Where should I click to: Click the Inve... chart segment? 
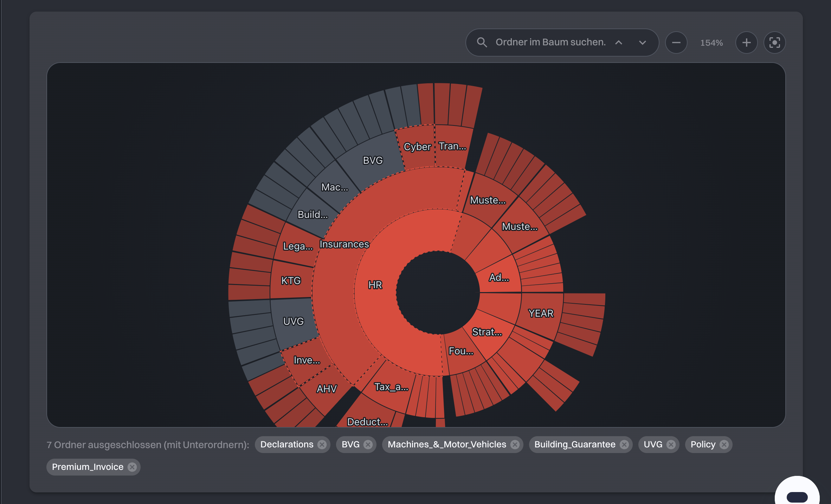[307, 360]
